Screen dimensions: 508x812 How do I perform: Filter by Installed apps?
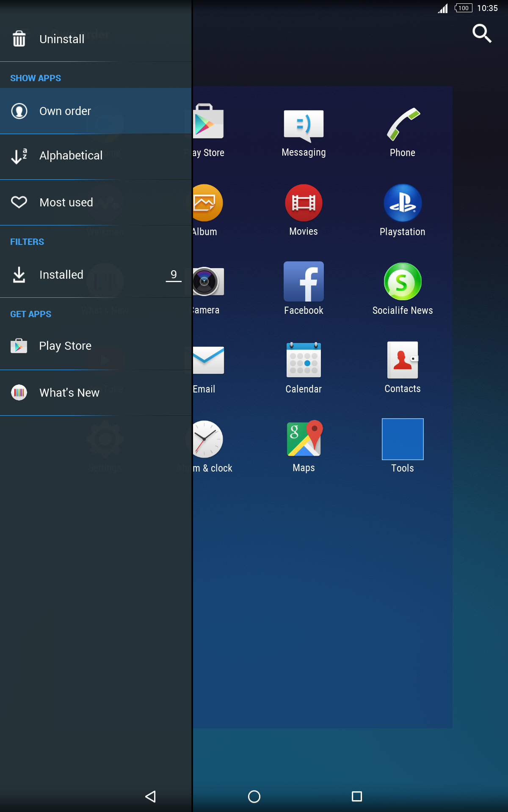point(96,275)
